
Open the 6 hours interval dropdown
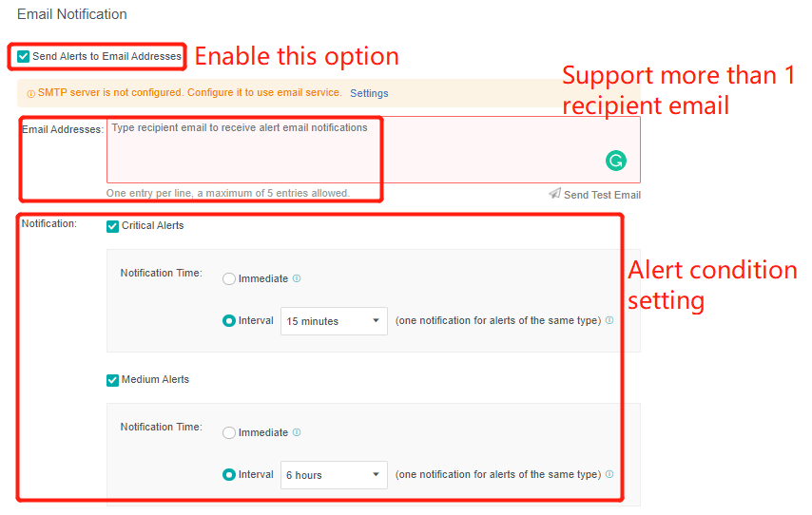pos(334,475)
